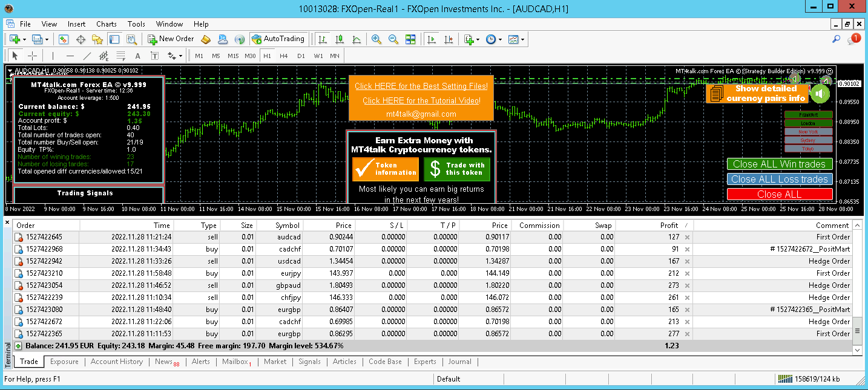Select the Text tool (A)

pyautogui.click(x=137, y=56)
